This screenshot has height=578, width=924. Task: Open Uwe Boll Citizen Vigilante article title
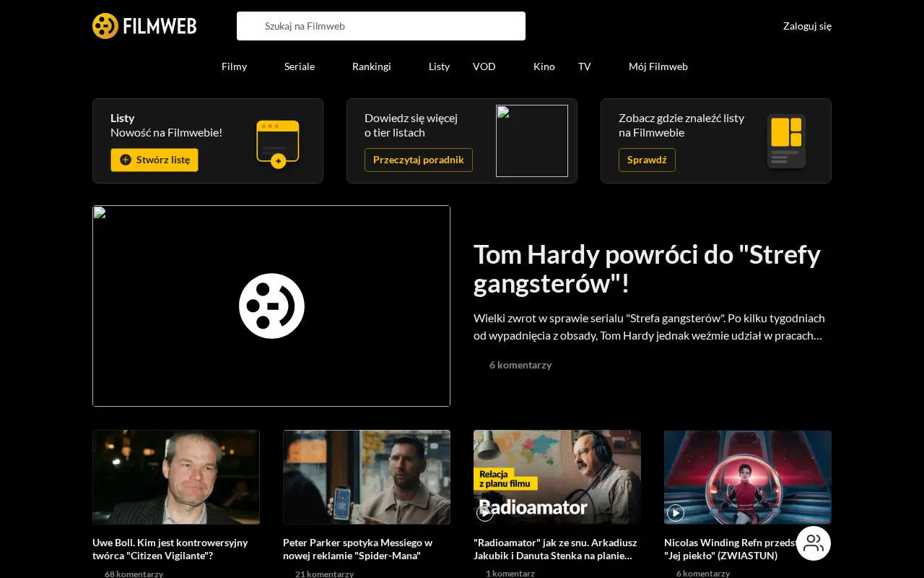170,549
